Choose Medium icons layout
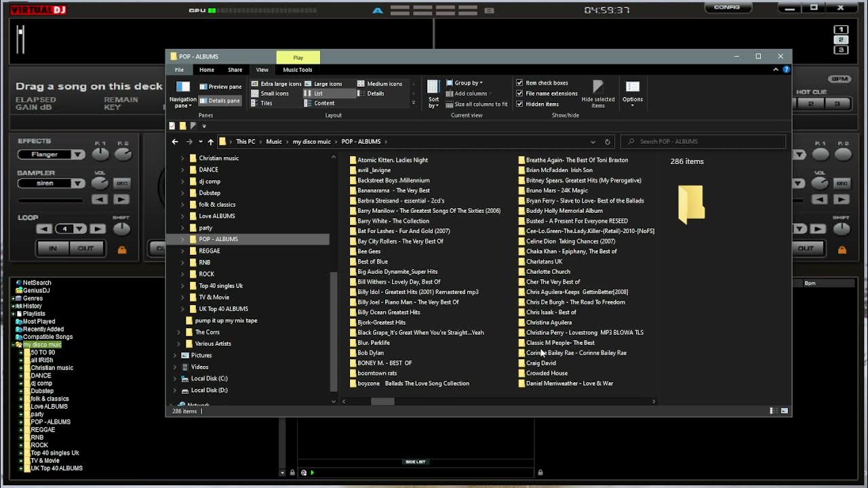The width and height of the screenshot is (868, 488). coord(380,84)
